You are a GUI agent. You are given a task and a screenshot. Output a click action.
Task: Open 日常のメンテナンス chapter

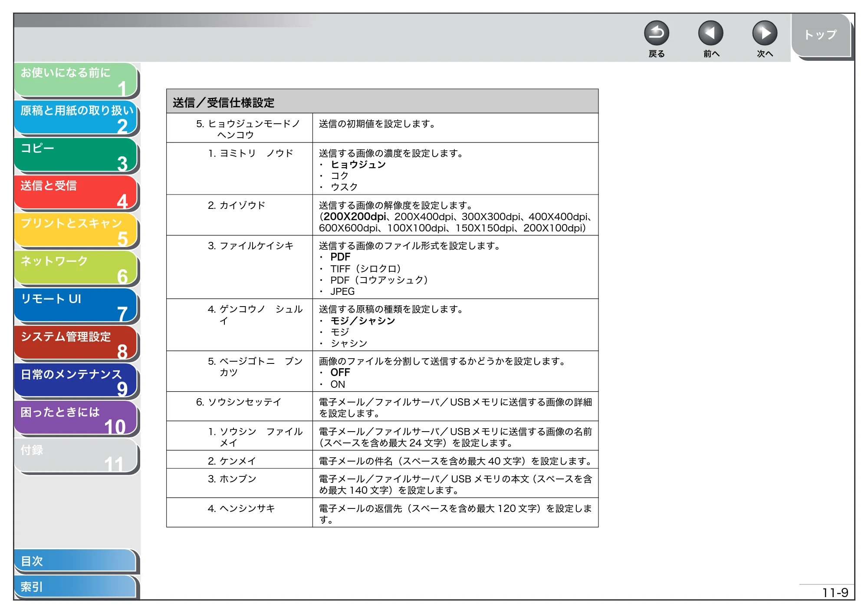click(76, 381)
